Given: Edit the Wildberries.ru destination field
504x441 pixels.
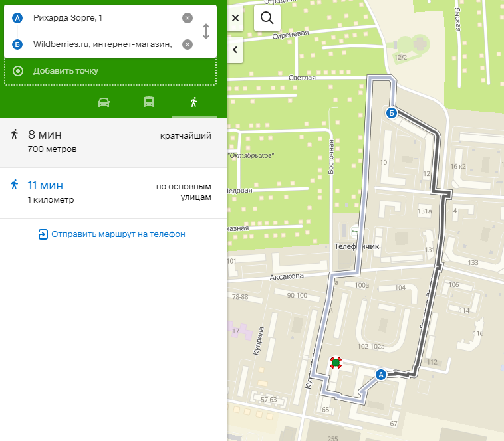Looking at the screenshot, I should pyautogui.click(x=103, y=44).
